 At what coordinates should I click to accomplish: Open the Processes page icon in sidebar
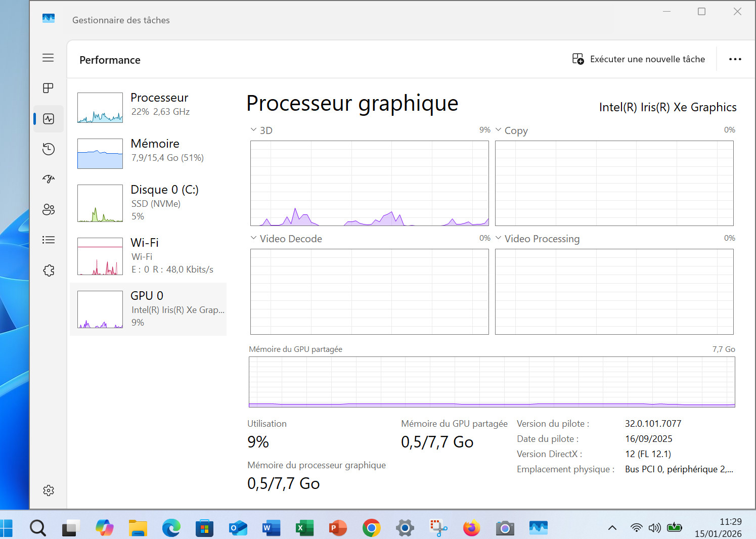pos(49,88)
